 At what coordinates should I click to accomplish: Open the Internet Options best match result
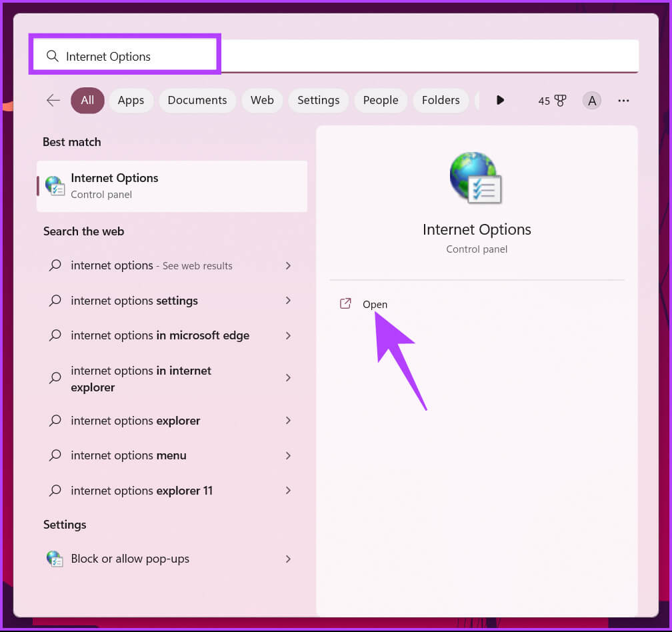click(172, 186)
